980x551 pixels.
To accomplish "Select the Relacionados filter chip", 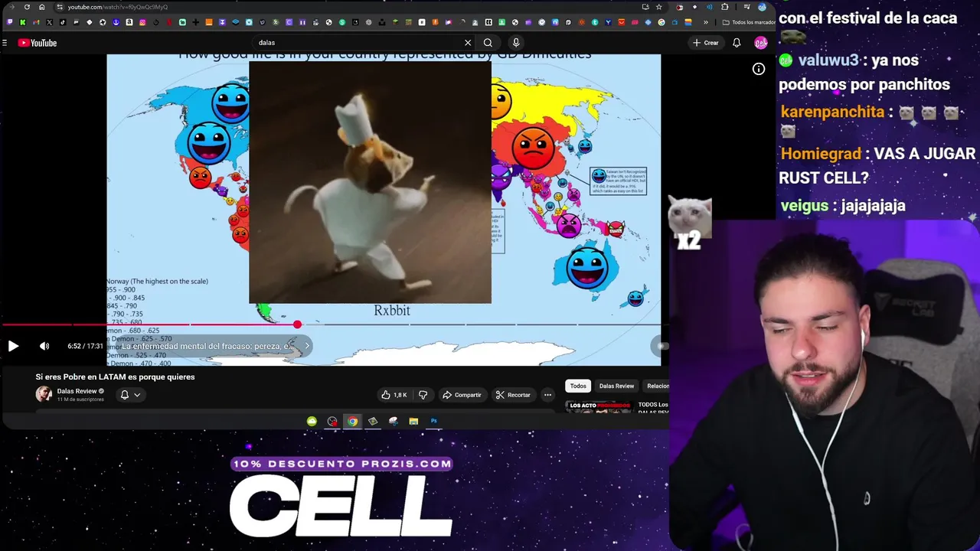I will tap(658, 386).
